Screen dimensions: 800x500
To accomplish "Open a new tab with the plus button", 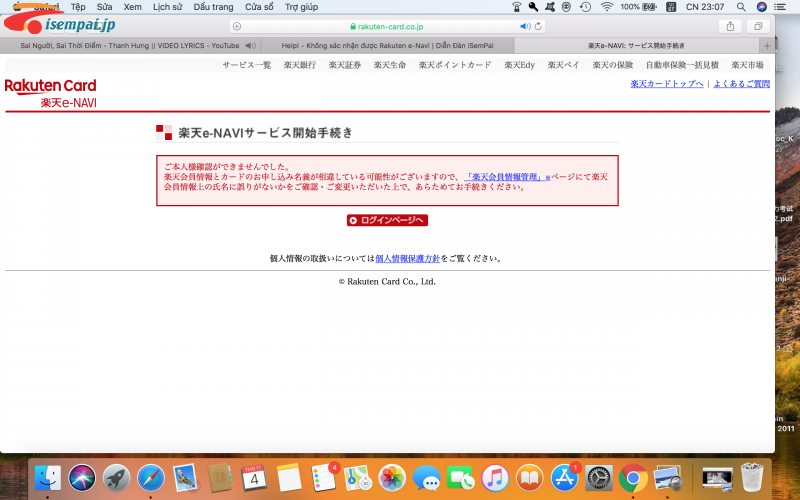I will coord(767,45).
